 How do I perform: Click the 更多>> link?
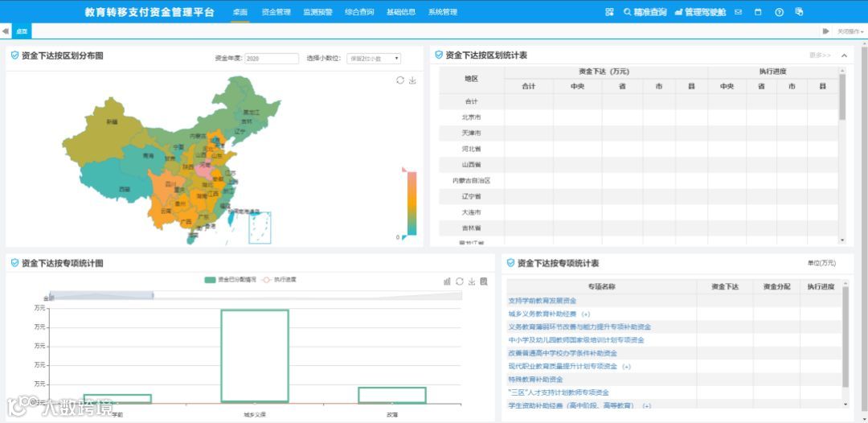point(820,55)
